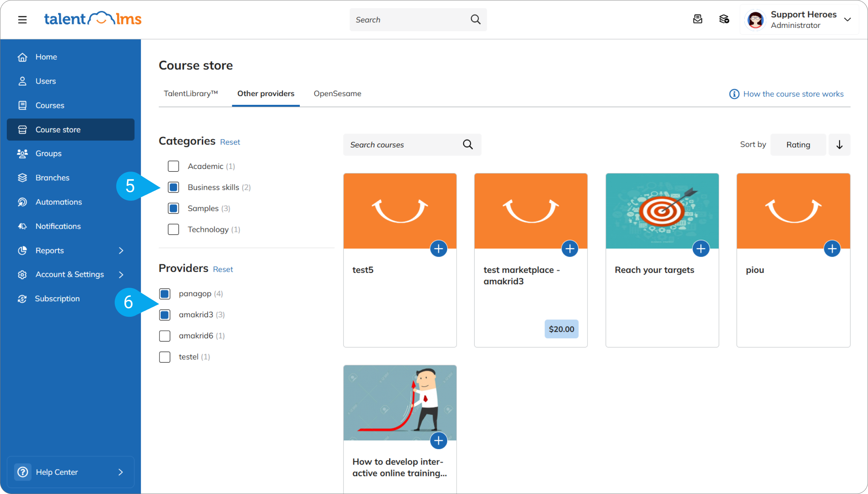Add the piou course with plus icon
Screen dimensions: 868x494
coord(832,249)
